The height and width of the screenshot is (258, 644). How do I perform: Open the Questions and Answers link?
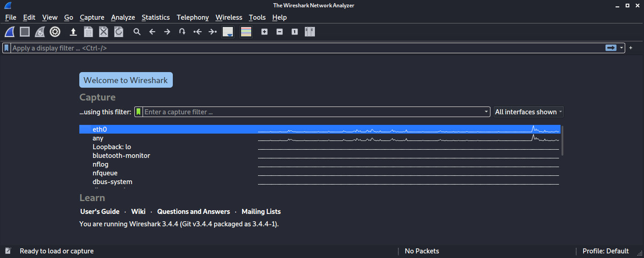193,212
